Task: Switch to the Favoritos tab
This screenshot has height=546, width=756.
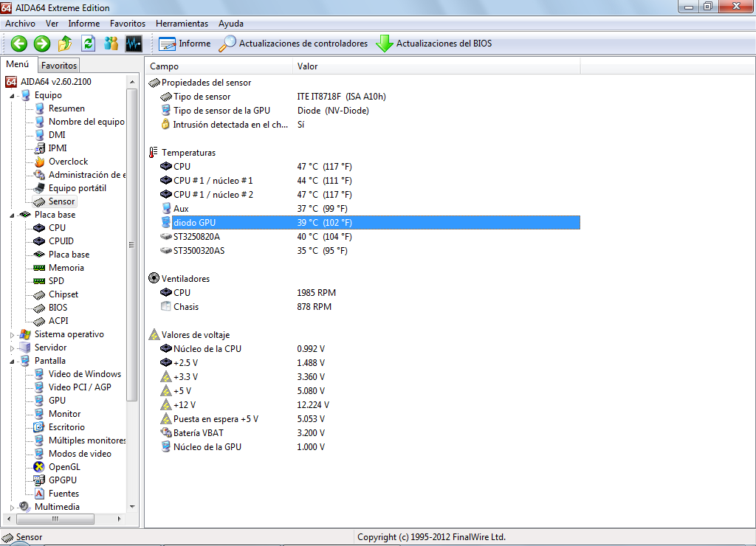Action: pyautogui.click(x=59, y=65)
